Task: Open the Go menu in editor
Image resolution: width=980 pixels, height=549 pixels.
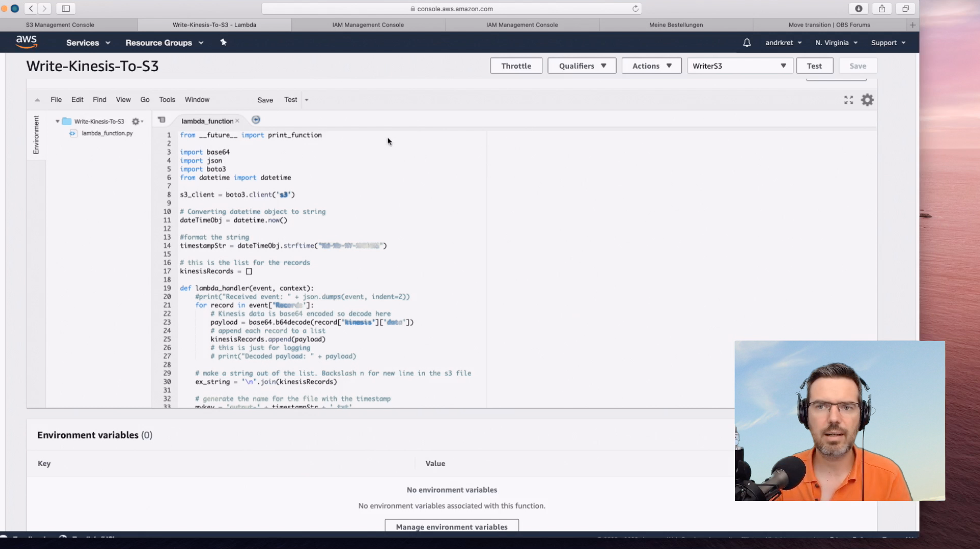Action: pos(145,99)
